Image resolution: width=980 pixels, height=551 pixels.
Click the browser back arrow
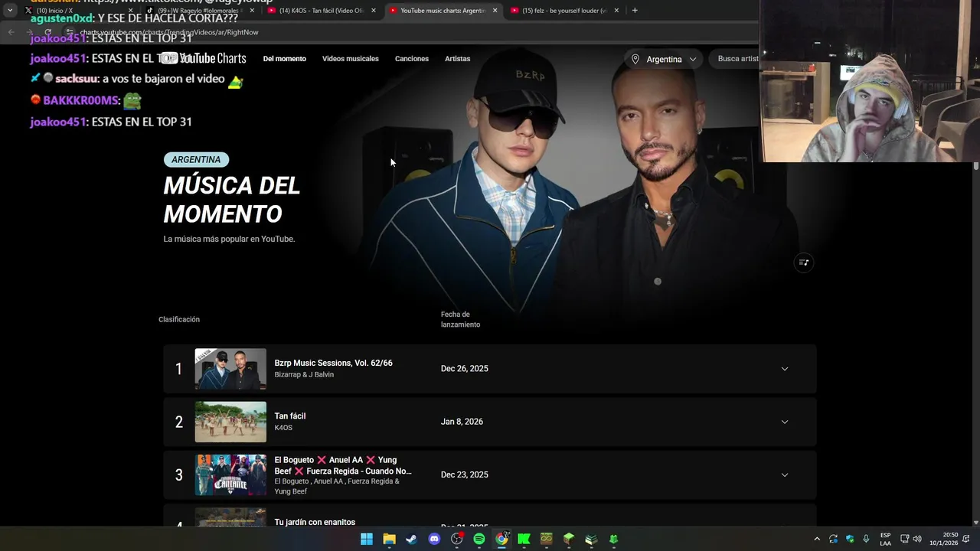(11, 32)
